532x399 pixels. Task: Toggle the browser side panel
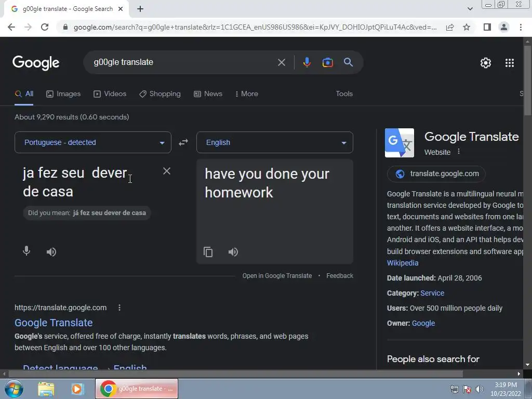point(487,27)
